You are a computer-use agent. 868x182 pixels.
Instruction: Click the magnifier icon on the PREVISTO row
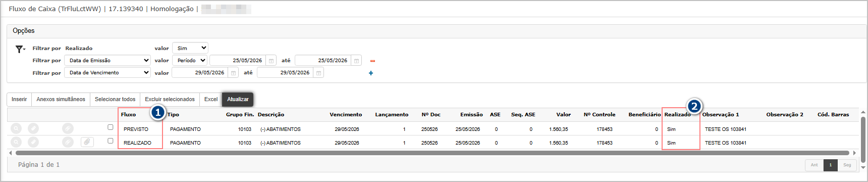[x=16, y=129]
